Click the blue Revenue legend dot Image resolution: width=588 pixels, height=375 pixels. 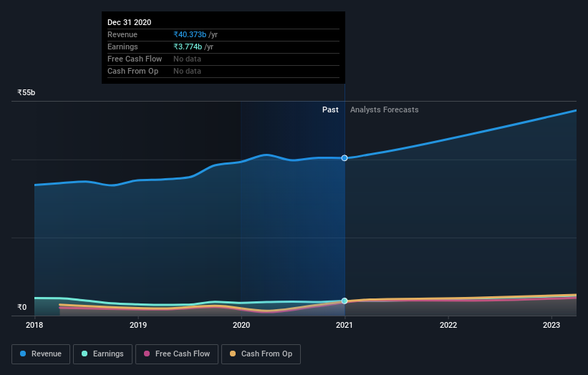(x=23, y=354)
